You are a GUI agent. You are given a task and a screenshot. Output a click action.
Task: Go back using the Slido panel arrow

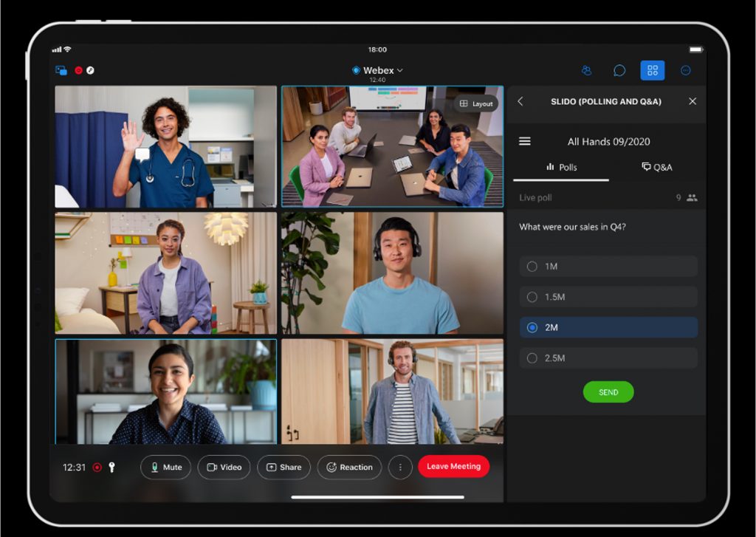pyautogui.click(x=520, y=102)
